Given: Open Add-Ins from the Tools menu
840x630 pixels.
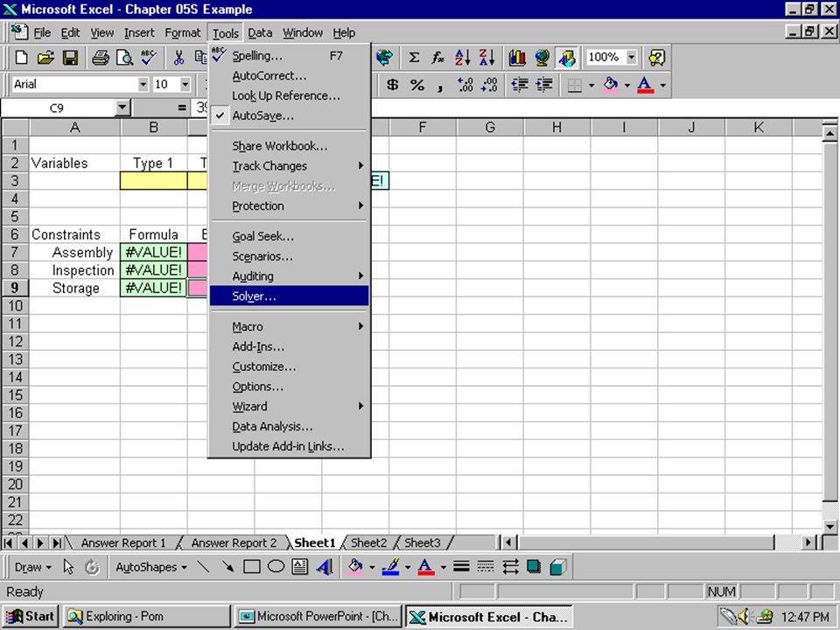Looking at the screenshot, I should [x=290, y=346].
